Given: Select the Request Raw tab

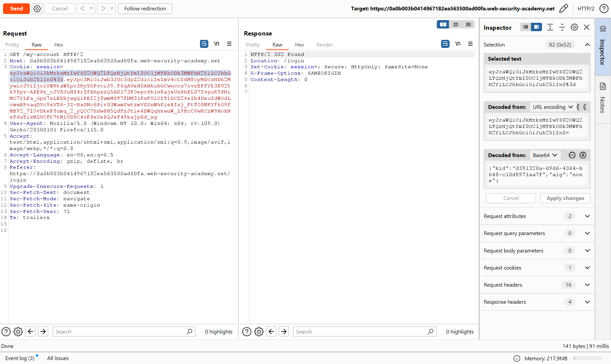Looking at the screenshot, I should (37, 45).
